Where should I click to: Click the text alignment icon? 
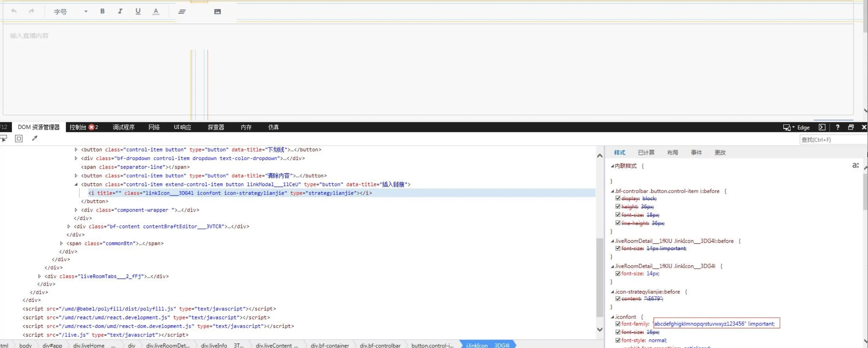coord(182,12)
